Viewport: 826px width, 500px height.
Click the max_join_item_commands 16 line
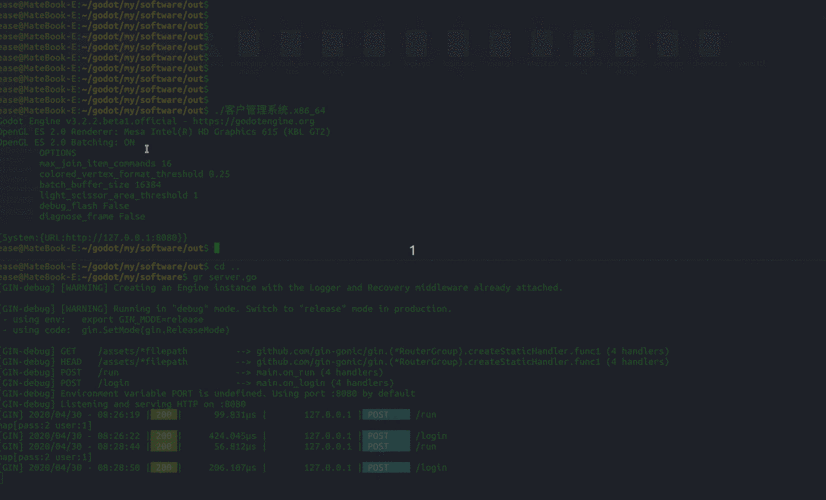coord(105,163)
